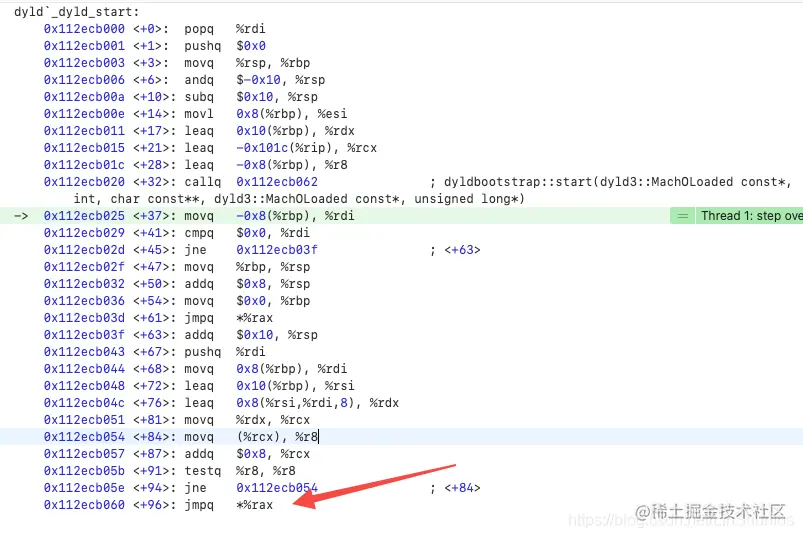The height and width of the screenshot is (538, 803).
Task: Select address 0x112ecb000 popq line
Action: coord(155,29)
